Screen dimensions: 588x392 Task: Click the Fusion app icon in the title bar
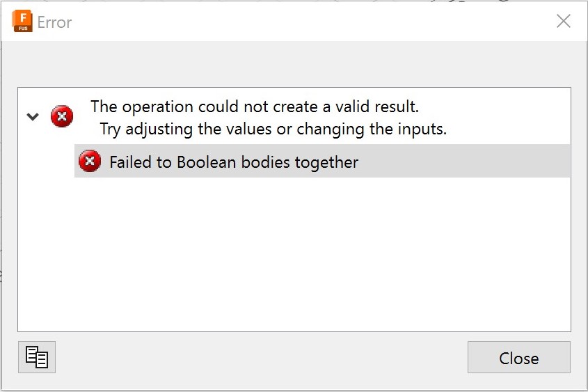click(x=22, y=22)
